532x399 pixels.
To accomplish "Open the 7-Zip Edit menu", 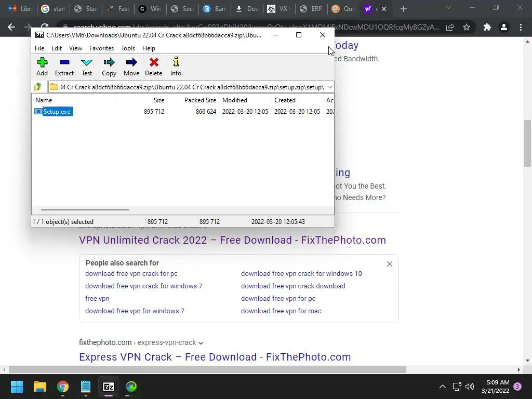I will click(x=56, y=48).
